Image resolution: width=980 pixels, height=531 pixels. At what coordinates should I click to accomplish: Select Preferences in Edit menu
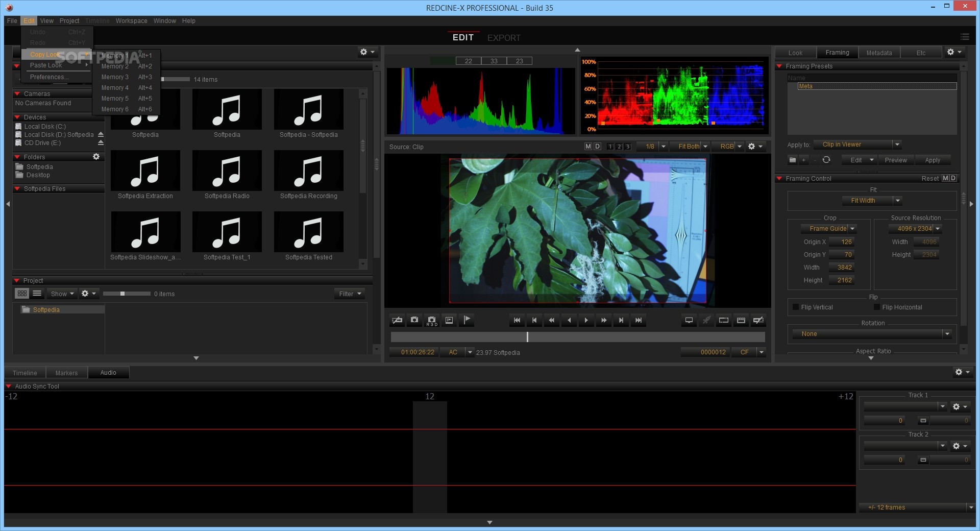point(49,77)
